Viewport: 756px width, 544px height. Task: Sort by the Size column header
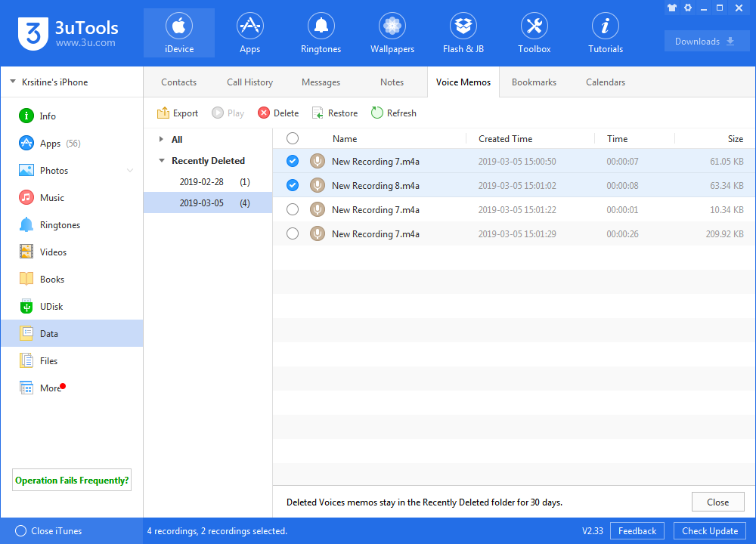click(x=736, y=139)
